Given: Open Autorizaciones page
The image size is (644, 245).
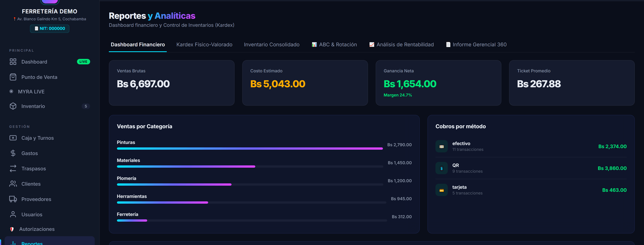Looking at the screenshot, I should 49,229.
